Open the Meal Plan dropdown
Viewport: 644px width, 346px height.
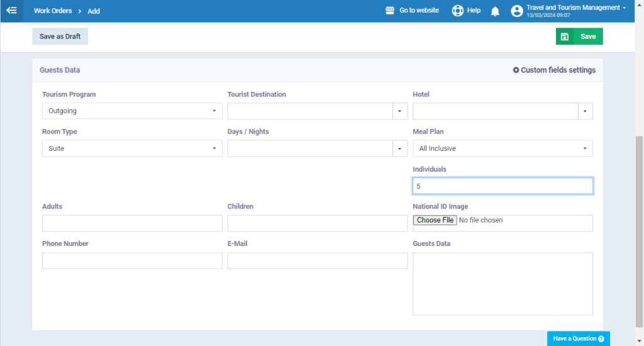click(502, 148)
